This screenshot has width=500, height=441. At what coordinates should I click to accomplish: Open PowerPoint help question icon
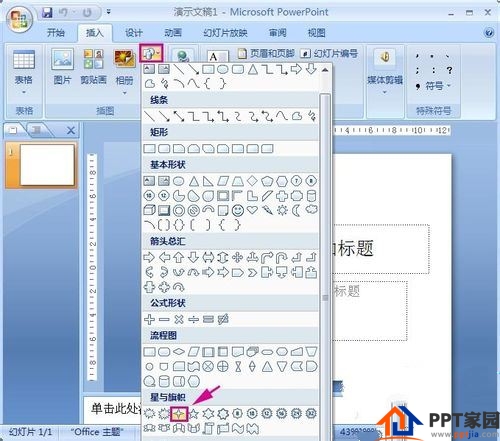pos(489,33)
